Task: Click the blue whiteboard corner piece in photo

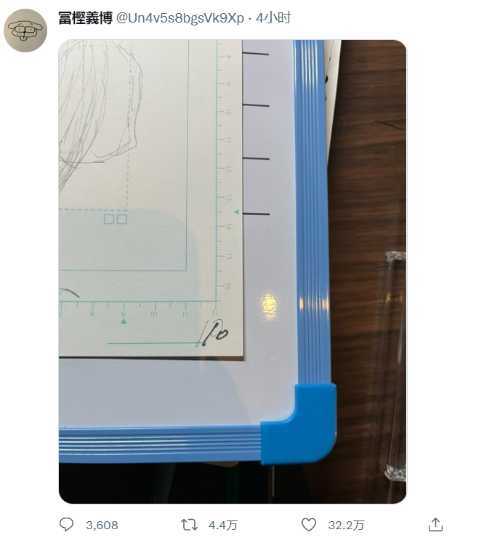Action: tap(299, 424)
